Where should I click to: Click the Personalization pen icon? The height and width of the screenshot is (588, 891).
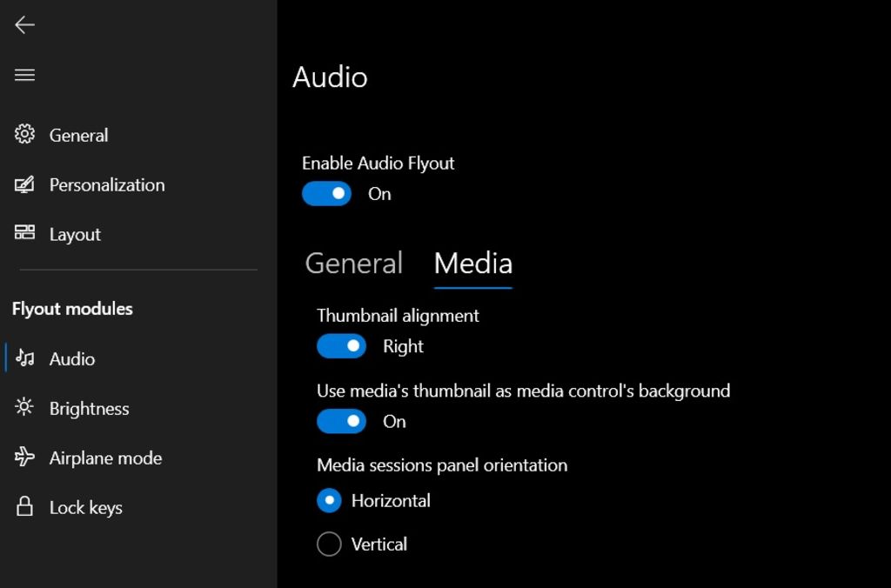click(x=24, y=184)
